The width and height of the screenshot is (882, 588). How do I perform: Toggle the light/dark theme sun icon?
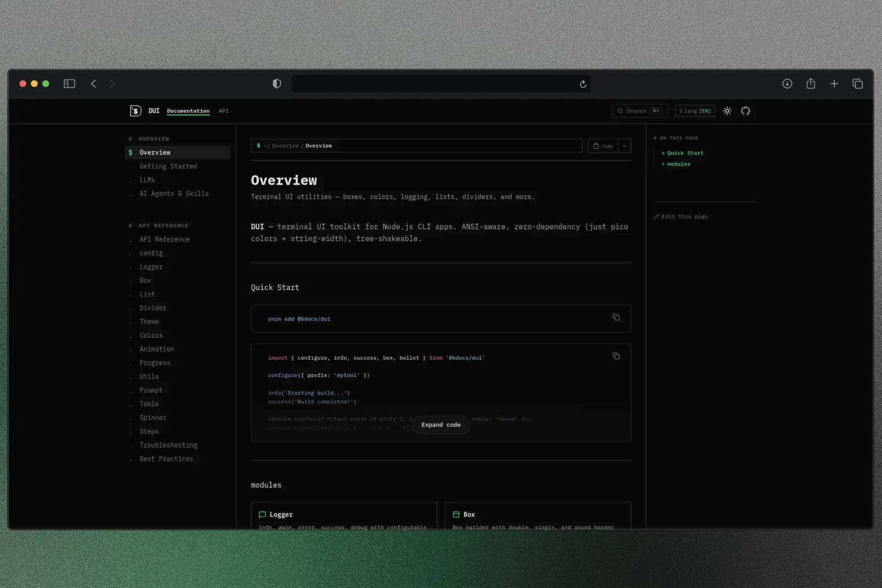tap(727, 111)
